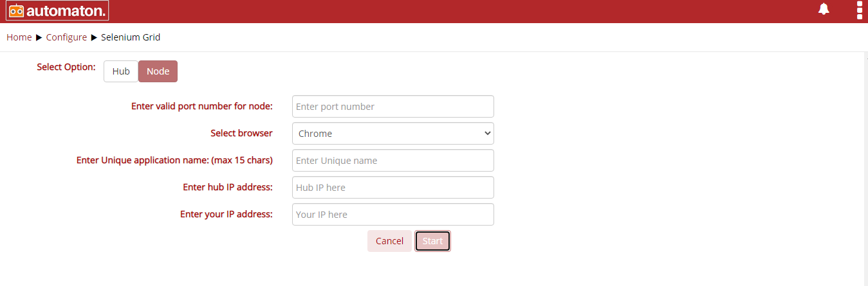
Task: Click the Unique application name label
Action: (x=174, y=160)
